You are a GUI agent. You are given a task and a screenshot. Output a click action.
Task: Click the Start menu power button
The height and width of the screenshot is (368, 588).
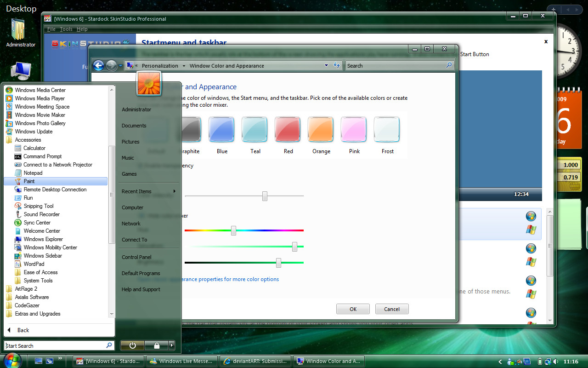(x=132, y=345)
